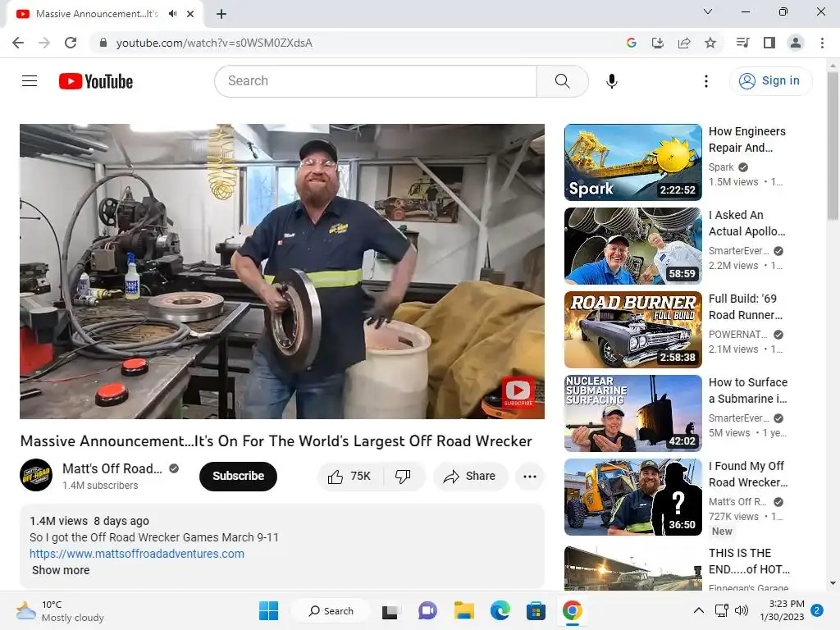Open 'How Engineers Repair And...' title
This screenshot has width=840, height=630.
pyautogui.click(x=746, y=139)
